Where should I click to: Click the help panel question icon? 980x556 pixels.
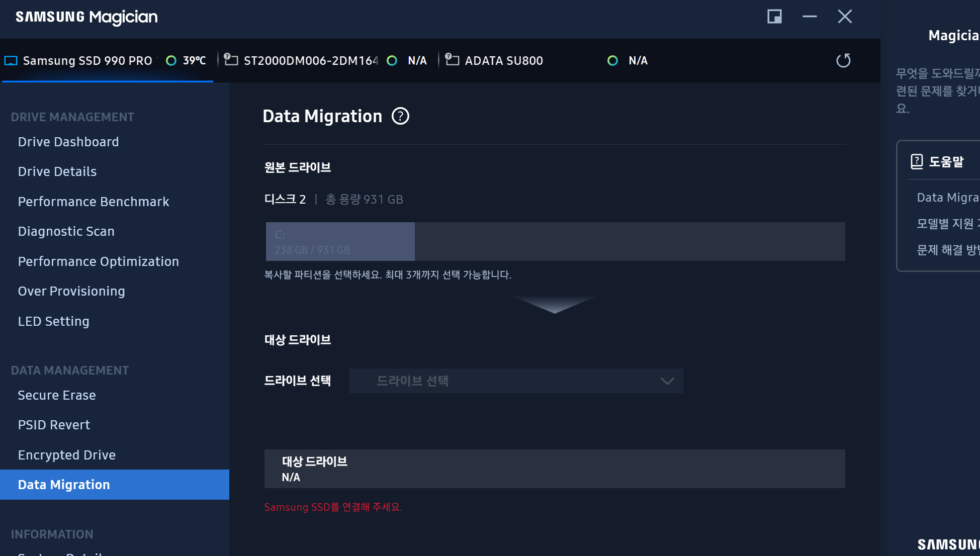[917, 161]
